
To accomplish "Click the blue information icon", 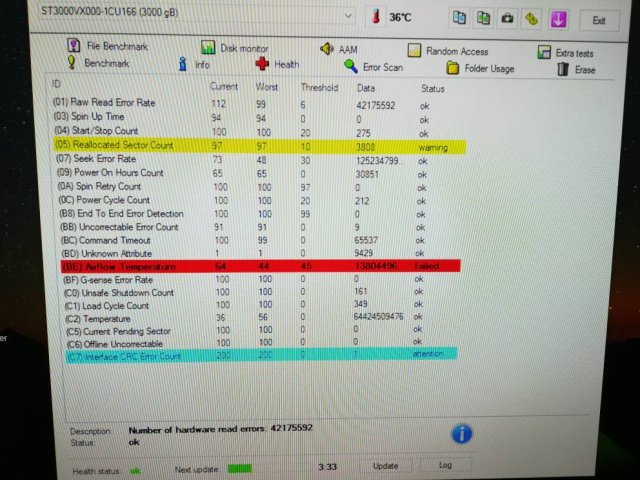I will click(461, 433).
